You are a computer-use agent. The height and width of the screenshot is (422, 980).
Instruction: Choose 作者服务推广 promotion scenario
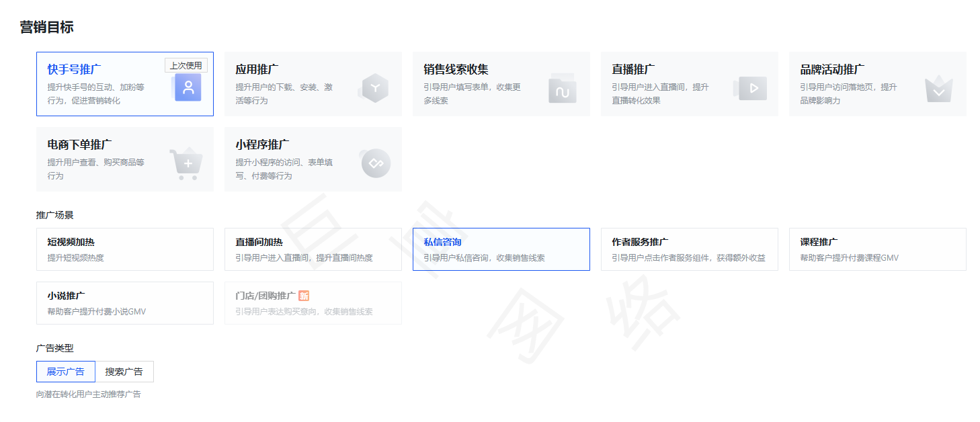pos(689,249)
